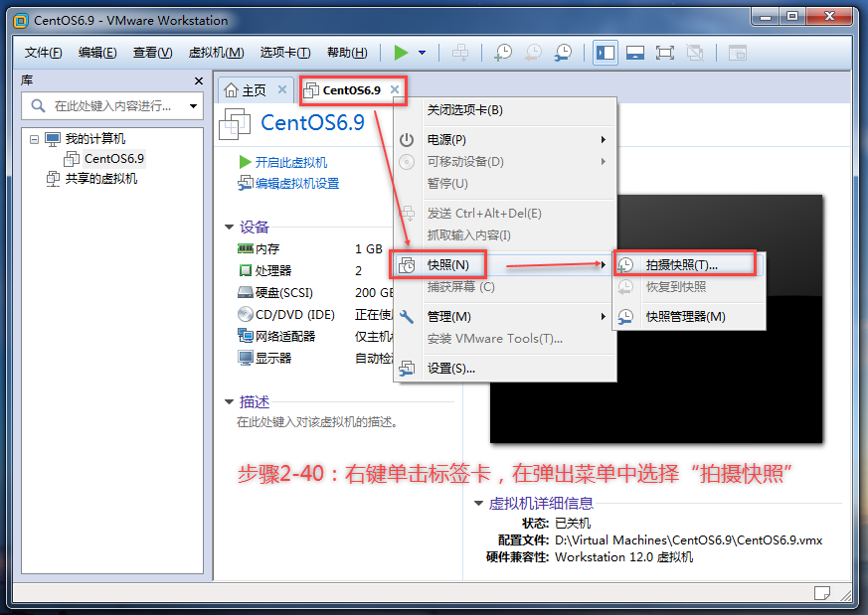Open the snapshot manager toolbar icon
The width and height of the screenshot is (868, 615).
click(x=563, y=53)
